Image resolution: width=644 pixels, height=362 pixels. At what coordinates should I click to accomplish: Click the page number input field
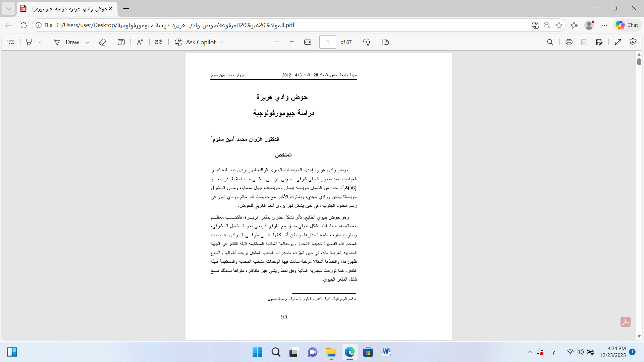tap(328, 42)
